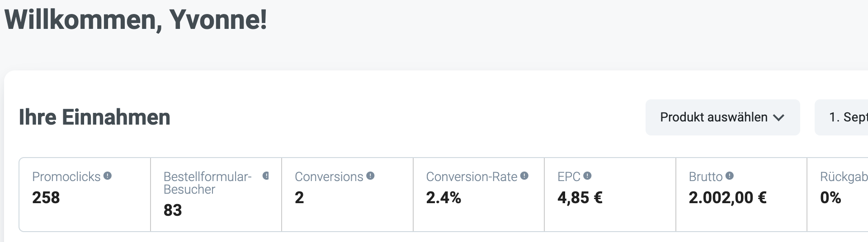Click the chevron arrow in Produkt auswählen
This screenshot has height=242, width=868.
coord(778,118)
